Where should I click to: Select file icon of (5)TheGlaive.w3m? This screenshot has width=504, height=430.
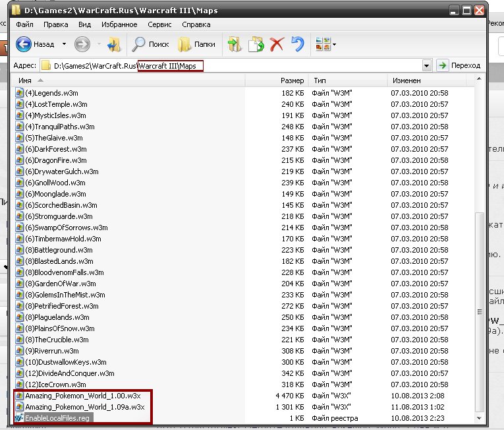point(19,138)
